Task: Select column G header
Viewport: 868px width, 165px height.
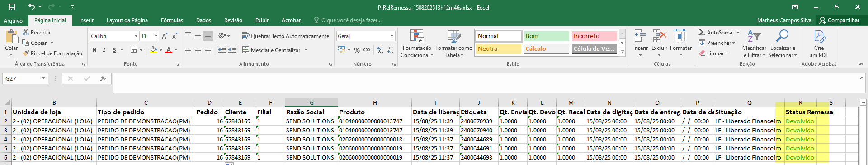Action: pos(311,103)
